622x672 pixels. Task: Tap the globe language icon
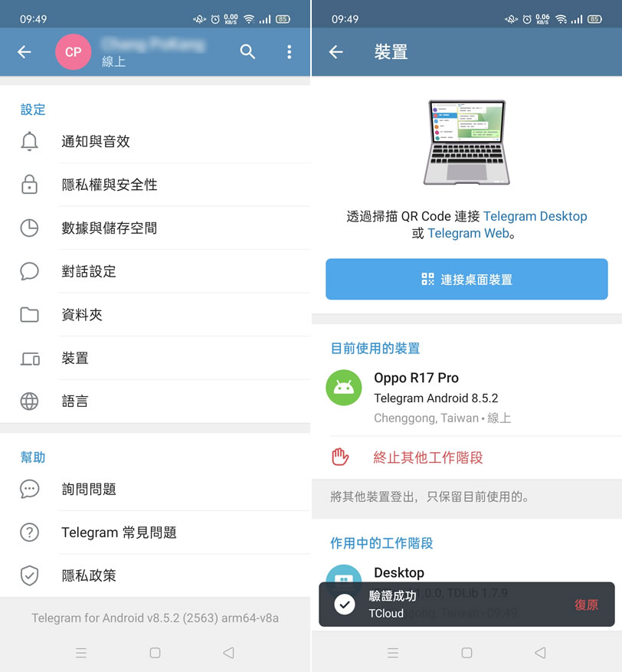coord(30,402)
